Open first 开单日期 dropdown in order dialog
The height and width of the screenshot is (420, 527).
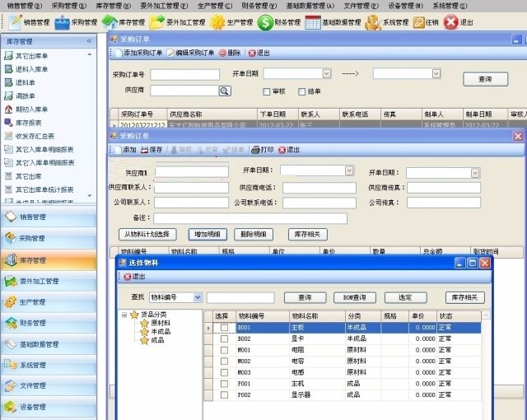[x=349, y=170]
